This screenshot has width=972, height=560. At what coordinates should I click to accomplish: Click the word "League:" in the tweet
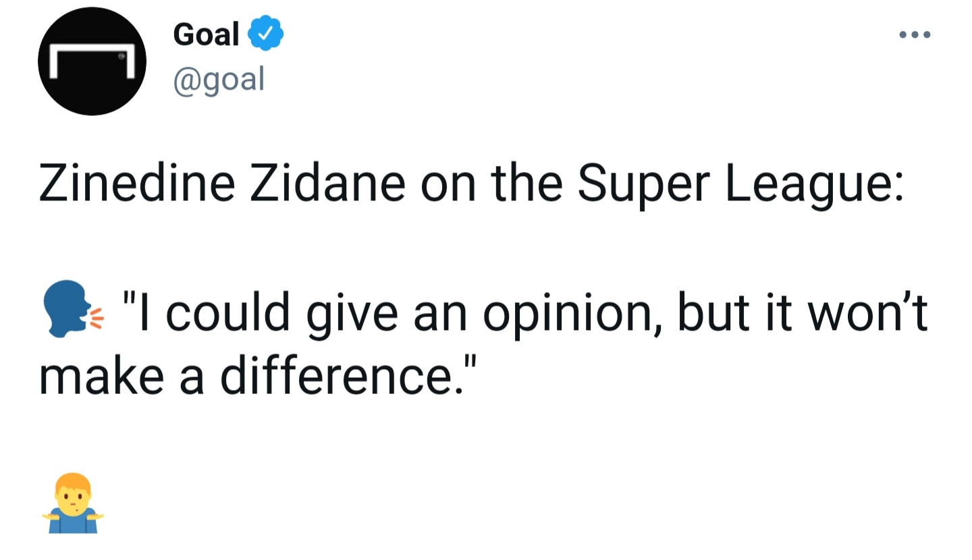[814, 184]
